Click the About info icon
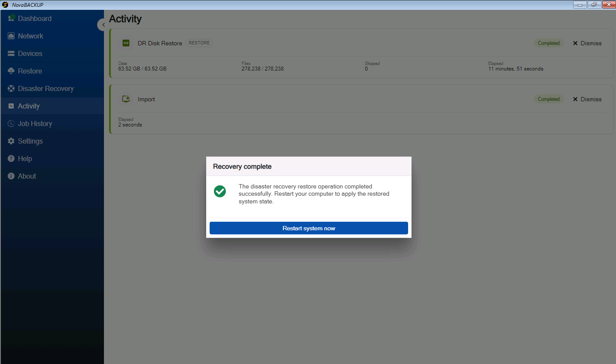 pos(11,176)
